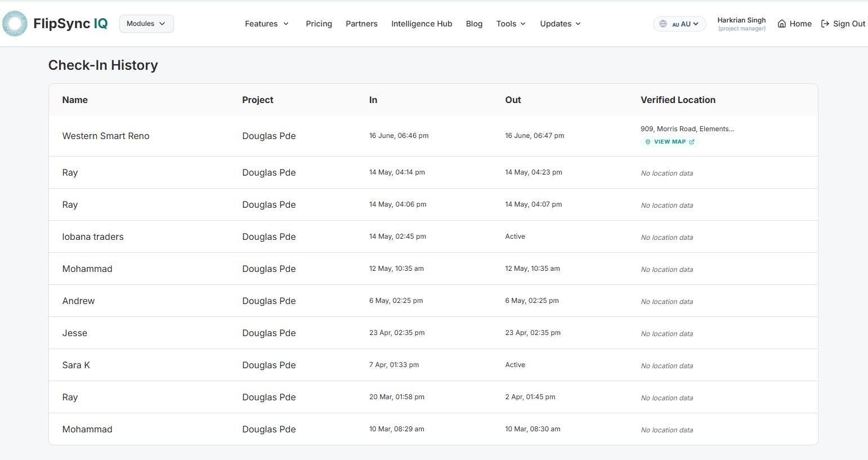Screen dimensions: 868x460
Task: Select lobana traders in the Name column
Action: 93,236
